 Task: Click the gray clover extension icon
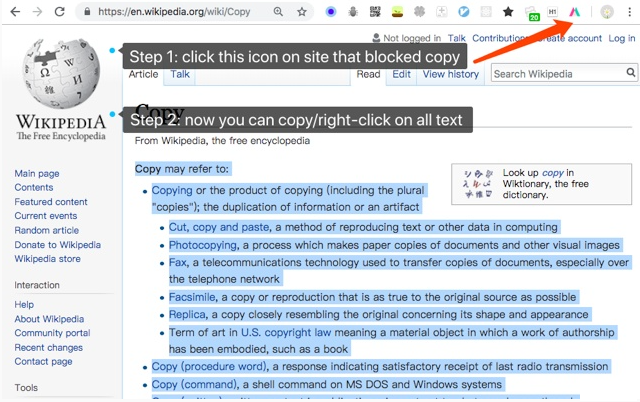click(419, 11)
